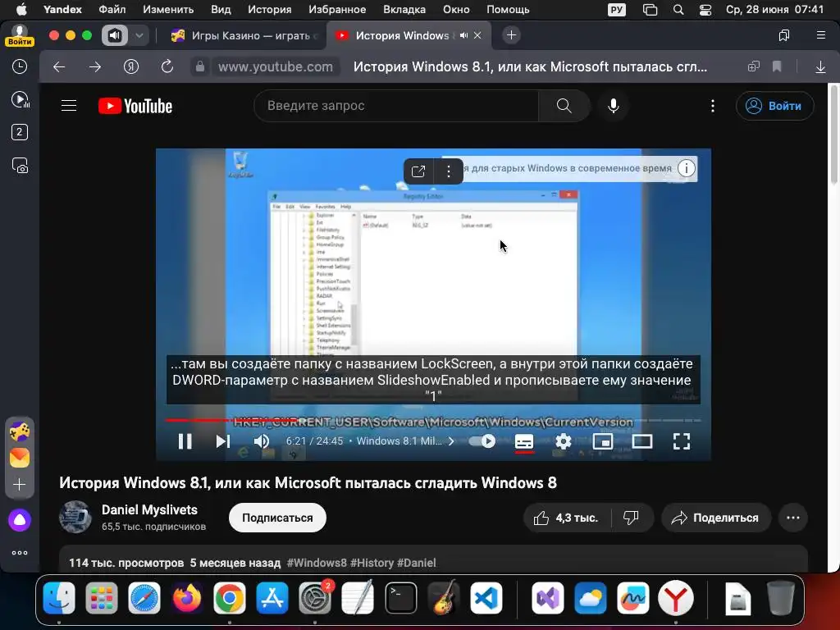This screenshot has width=840, height=630.
Task: Open screenshot tool in sidebar
Action: pos(20,166)
